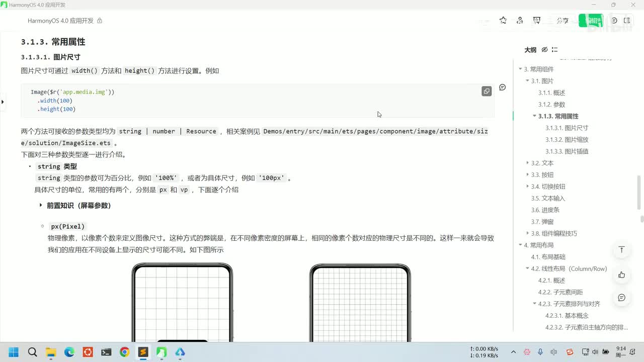Collapse 3. 常用组件 in outline
The image size is (644, 362).
pos(521,69)
